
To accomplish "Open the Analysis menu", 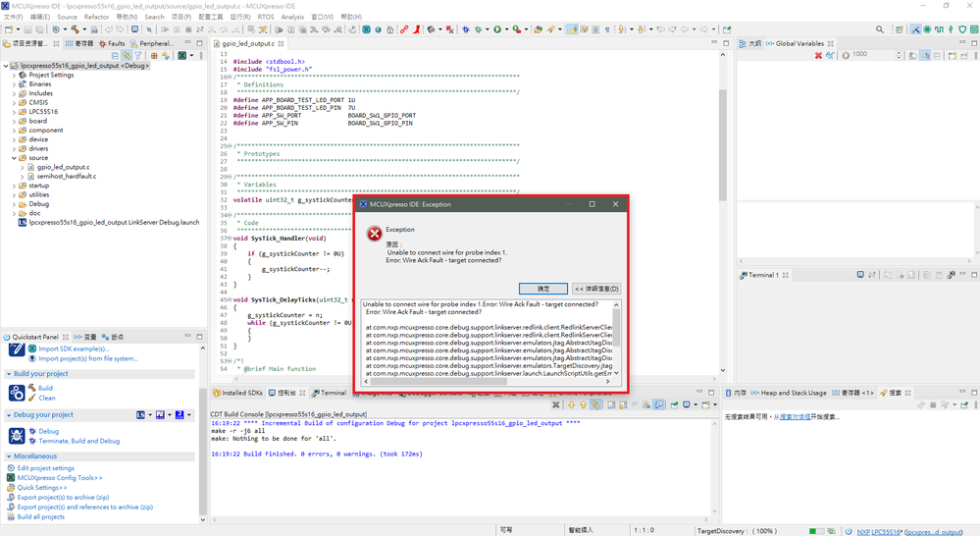I will pyautogui.click(x=292, y=17).
